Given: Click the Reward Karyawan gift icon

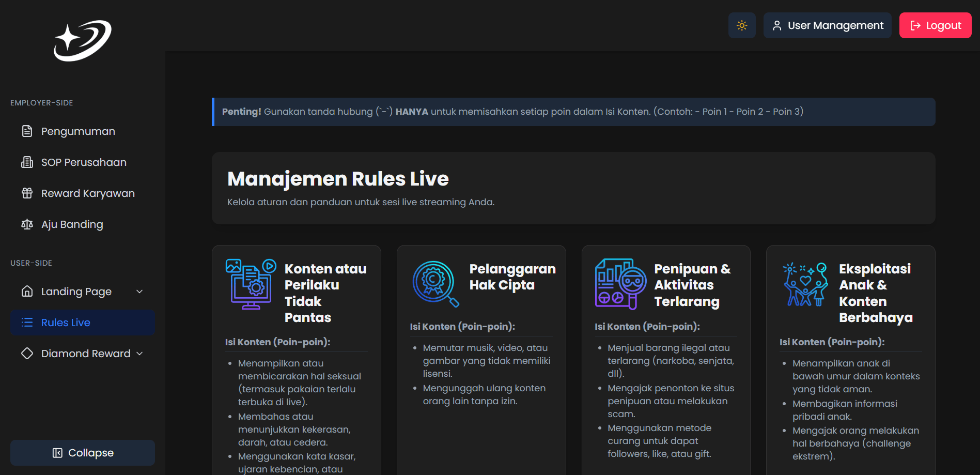Looking at the screenshot, I should coord(27,193).
